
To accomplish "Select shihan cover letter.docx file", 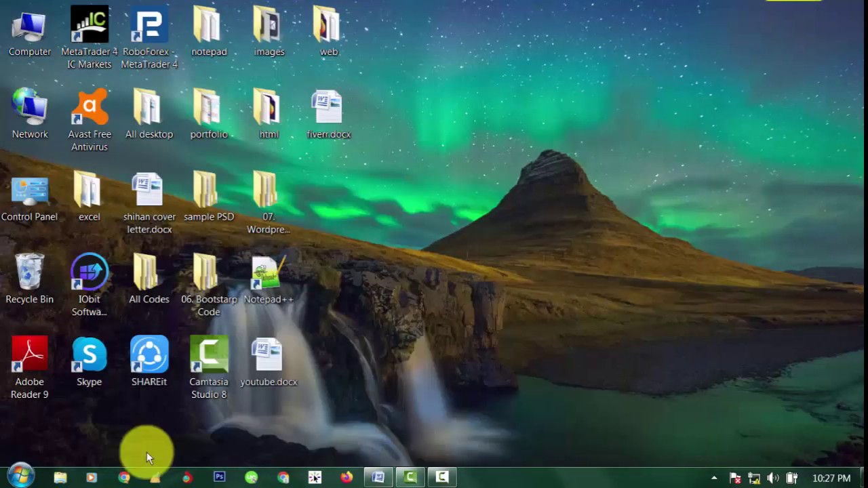I will (x=149, y=203).
